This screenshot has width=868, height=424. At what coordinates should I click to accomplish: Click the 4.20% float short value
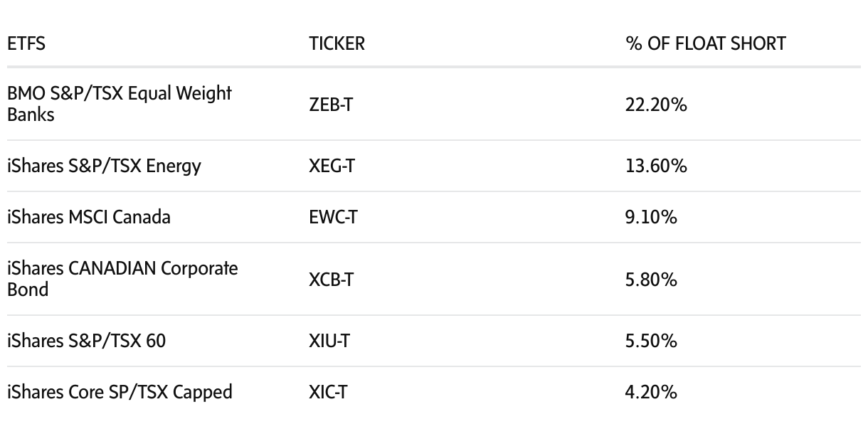tap(651, 392)
